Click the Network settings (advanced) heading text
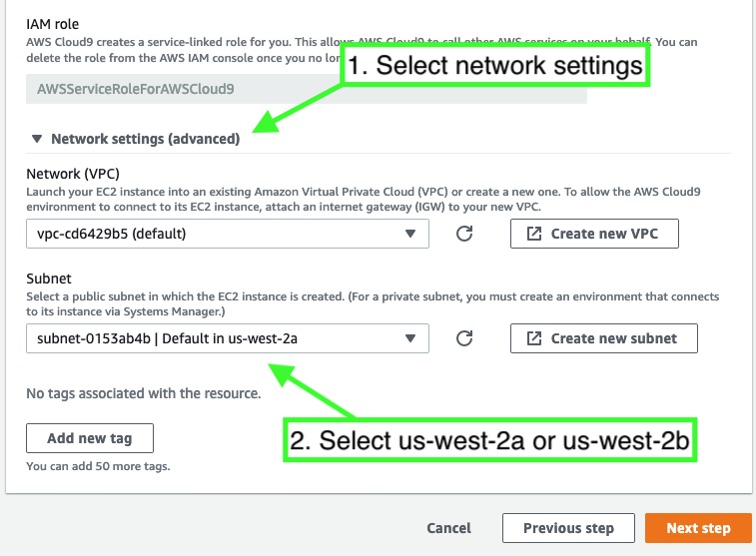 point(146,139)
